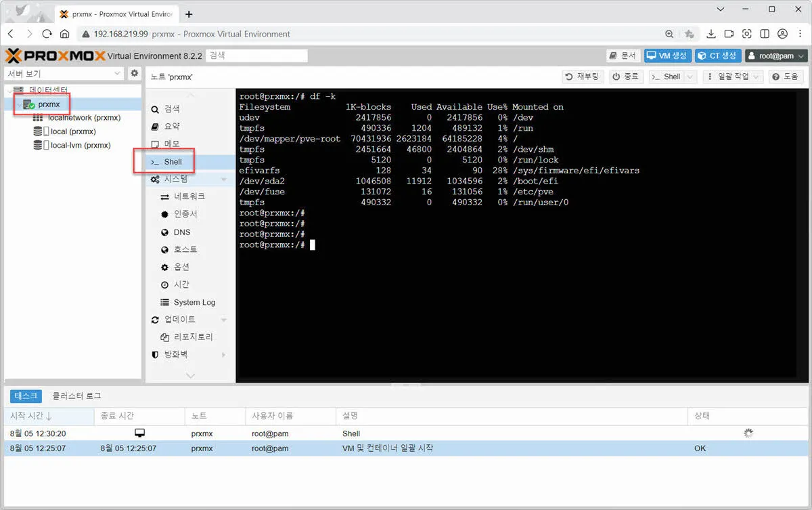Image resolution: width=812 pixels, height=510 pixels.
Task: Open the 검색 search panel of node
Action: (172, 109)
